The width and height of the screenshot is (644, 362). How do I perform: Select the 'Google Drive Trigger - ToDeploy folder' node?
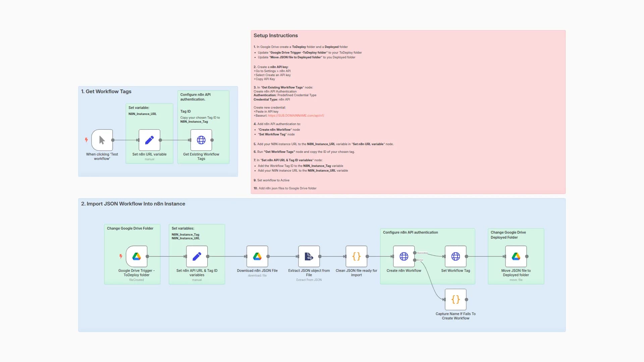137,256
